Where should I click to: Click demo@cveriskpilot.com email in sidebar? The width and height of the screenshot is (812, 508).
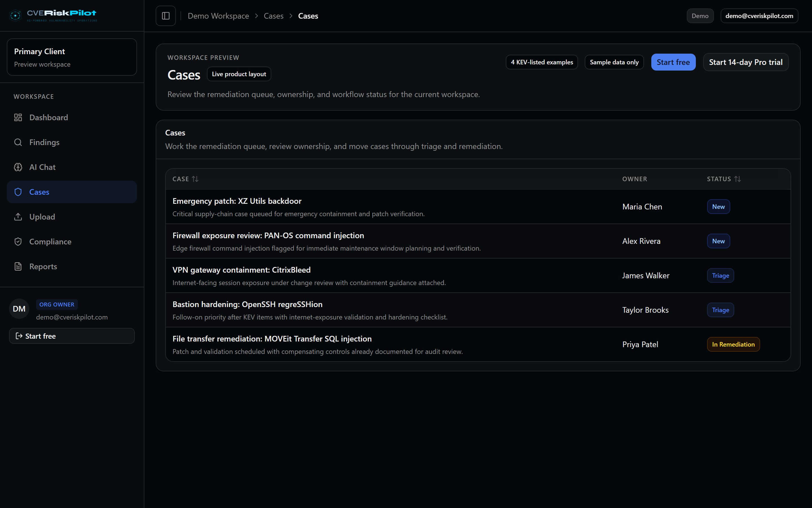click(x=72, y=317)
